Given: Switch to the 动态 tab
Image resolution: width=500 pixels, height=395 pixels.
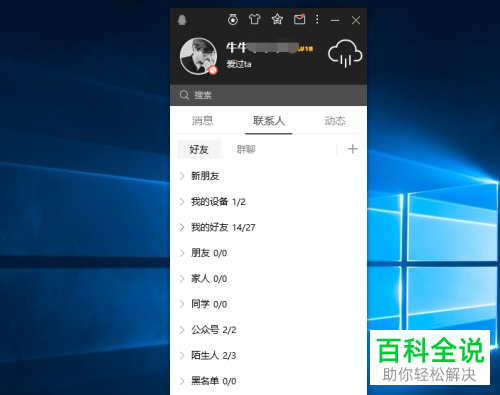Looking at the screenshot, I should click(335, 120).
